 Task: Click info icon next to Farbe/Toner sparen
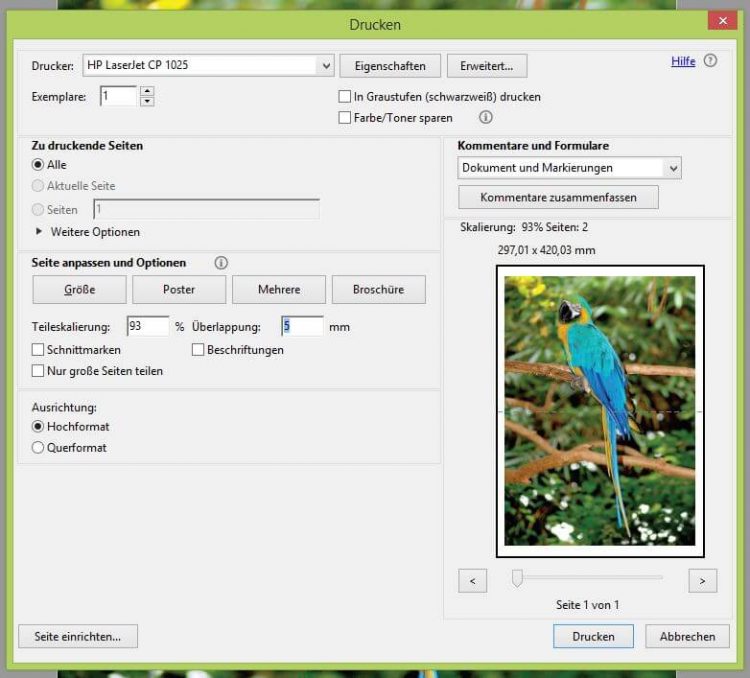point(485,117)
